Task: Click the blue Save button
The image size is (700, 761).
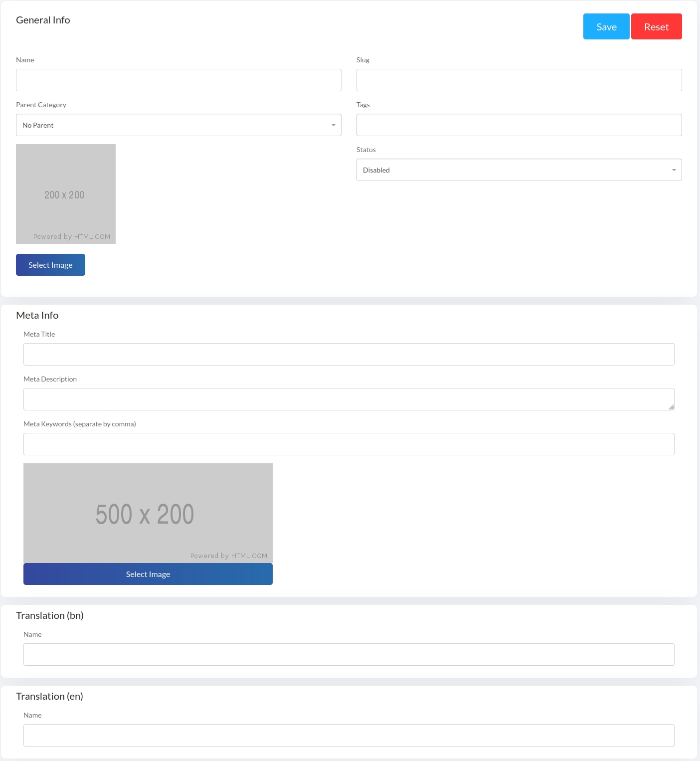Action: 606,27
